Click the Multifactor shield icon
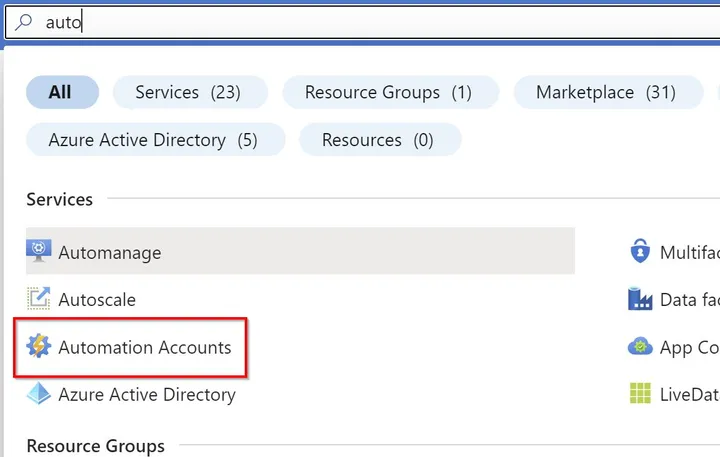The width and height of the screenshot is (720, 457). pos(640,251)
